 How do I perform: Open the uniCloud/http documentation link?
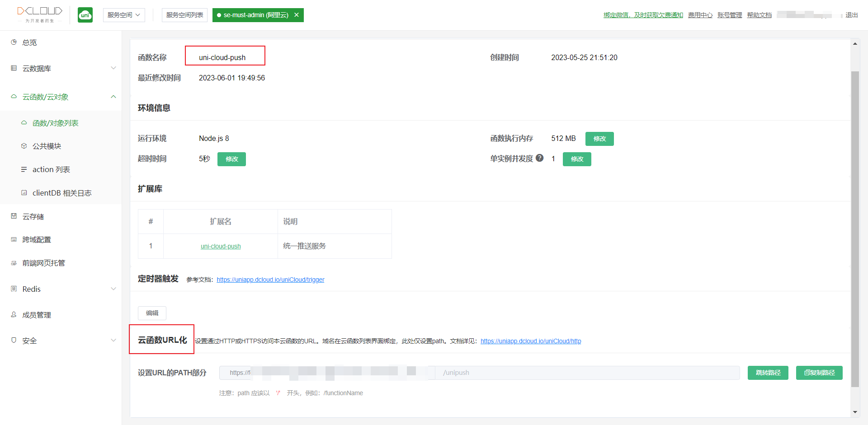pyautogui.click(x=531, y=341)
